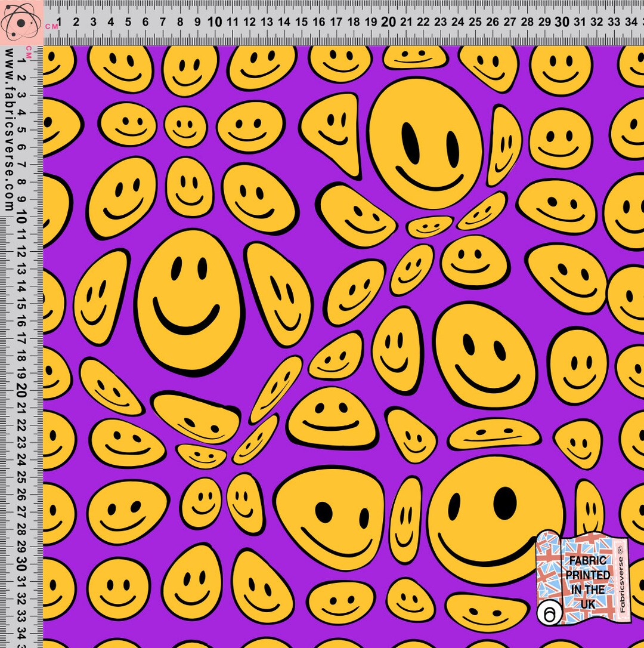
Task: Click the pink atom logo
Action: pyautogui.click(x=21, y=24)
